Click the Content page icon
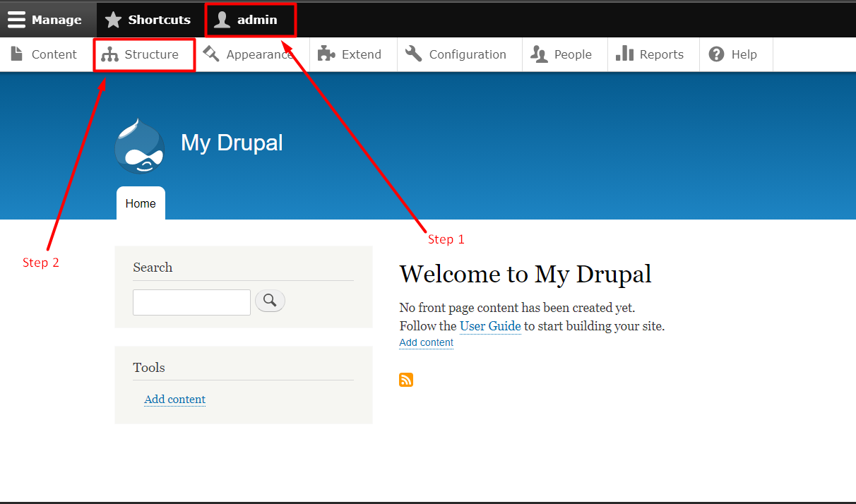 [16, 54]
